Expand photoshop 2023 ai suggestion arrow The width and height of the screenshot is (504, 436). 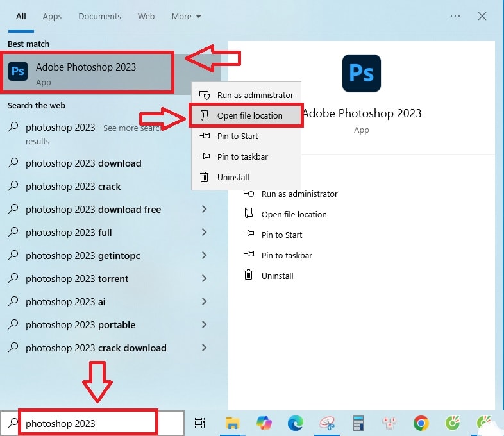[204, 301]
